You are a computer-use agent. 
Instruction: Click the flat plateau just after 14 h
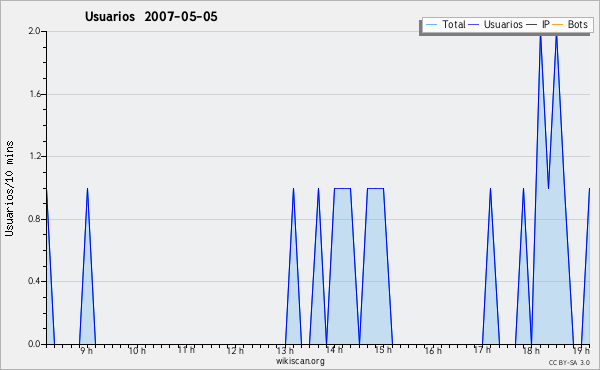pyautogui.click(x=342, y=188)
